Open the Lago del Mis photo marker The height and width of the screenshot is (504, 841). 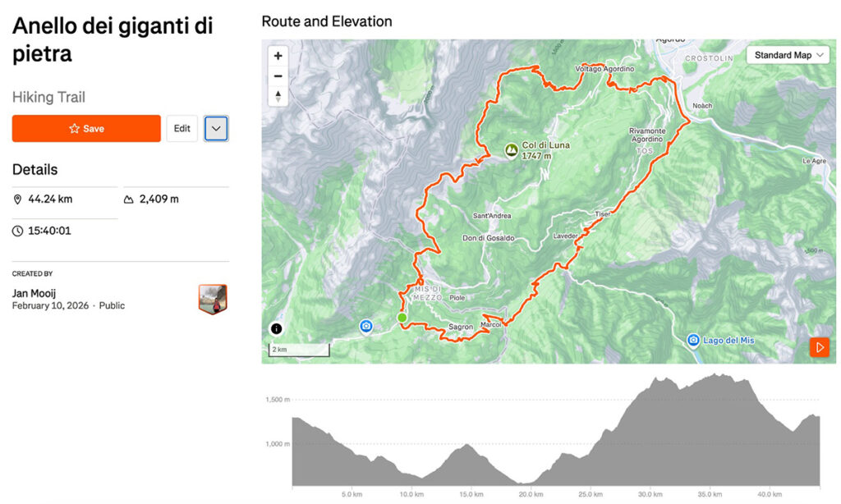pos(693,340)
